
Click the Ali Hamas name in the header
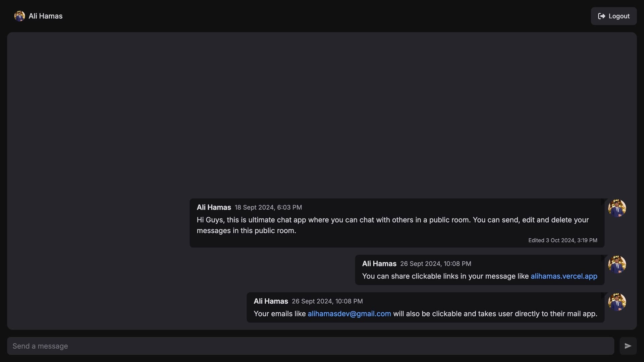click(45, 16)
